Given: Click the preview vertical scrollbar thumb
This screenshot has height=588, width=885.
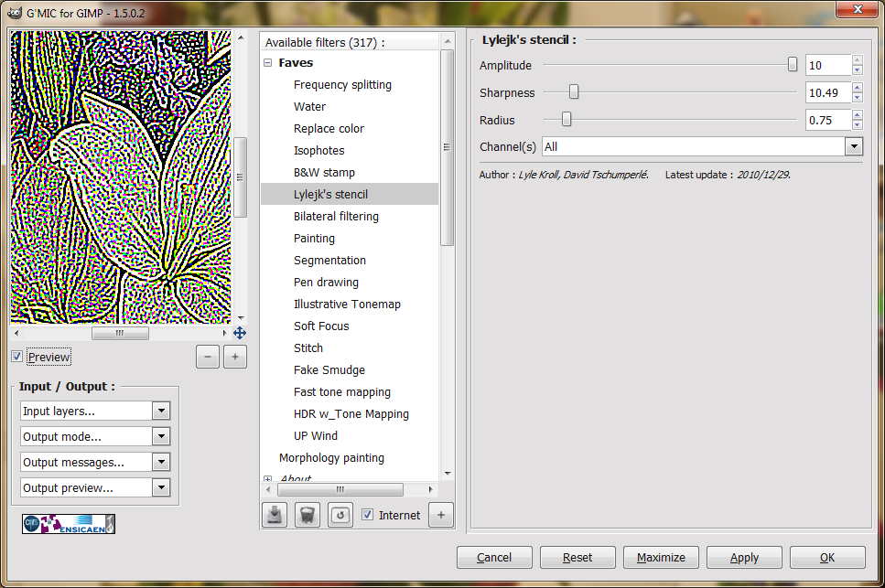Looking at the screenshot, I should pos(241,177).
